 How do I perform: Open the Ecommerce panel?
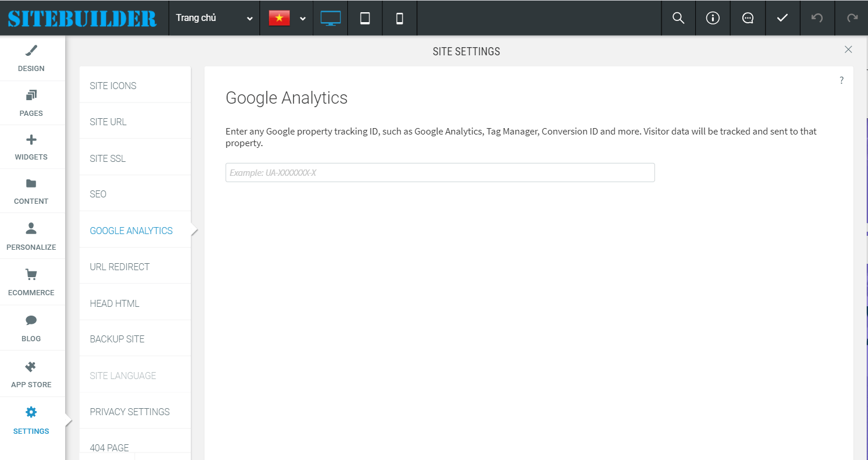point(31,282)
